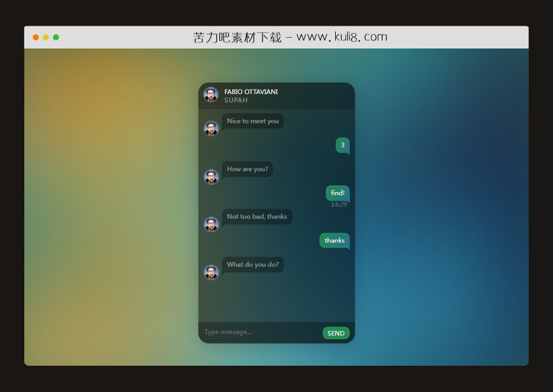This screenshot has width=553, height=392.
Task: Click the SUPAH status text in the header
Action: [x=236, y=100]
